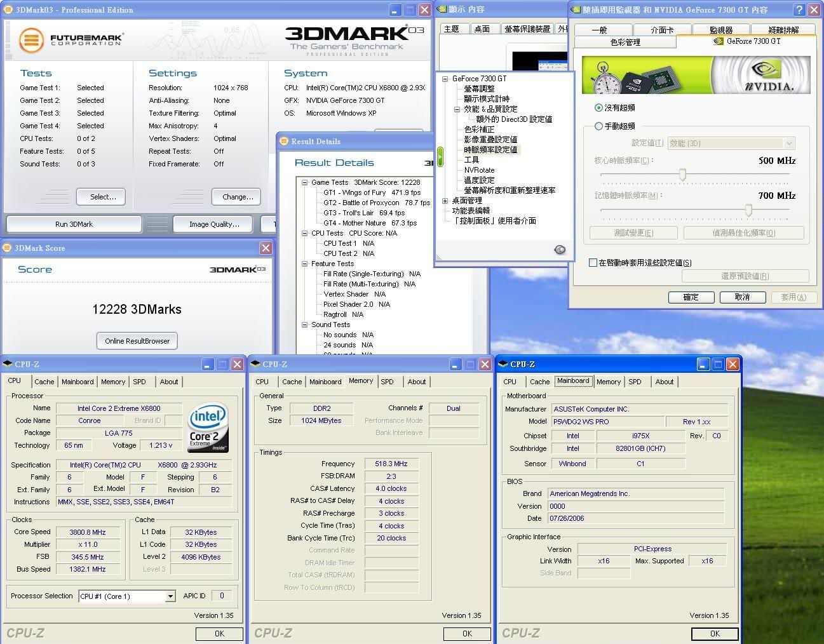The width and height of the screenshot is (824, 644).
Task: Collapse the GeForce 7300 GT tree node
Action: [445, 79]
